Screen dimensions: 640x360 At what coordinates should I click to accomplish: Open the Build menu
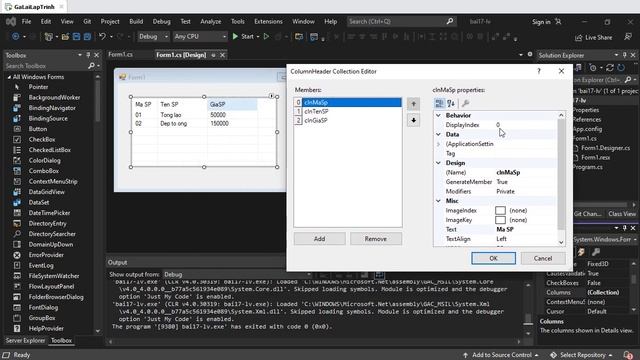(136, 21)
